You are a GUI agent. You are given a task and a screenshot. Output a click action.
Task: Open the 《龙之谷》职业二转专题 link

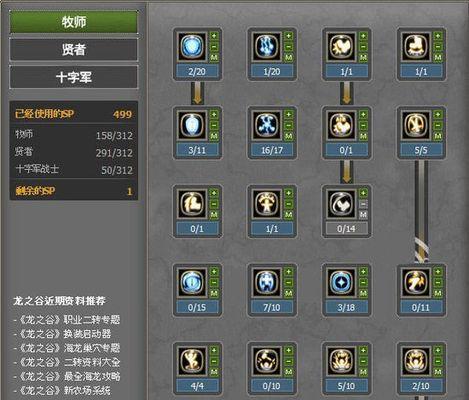70,320
